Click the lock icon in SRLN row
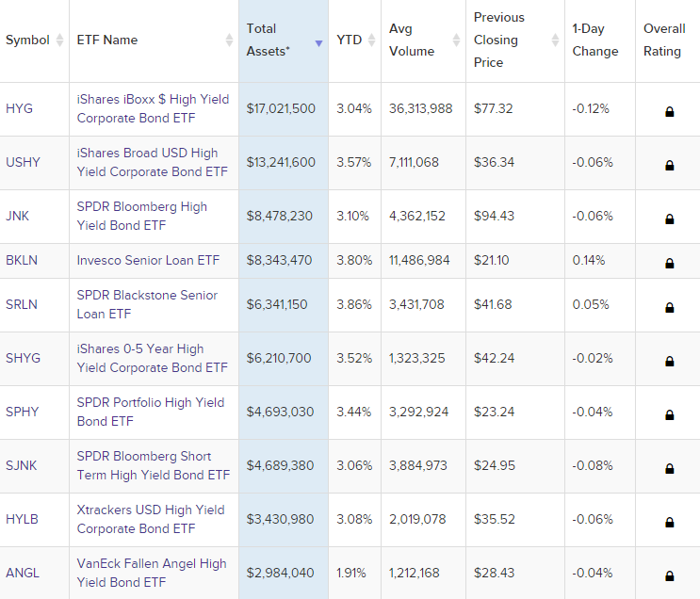This screenshot has width=700, height=599. coord(669,307)
